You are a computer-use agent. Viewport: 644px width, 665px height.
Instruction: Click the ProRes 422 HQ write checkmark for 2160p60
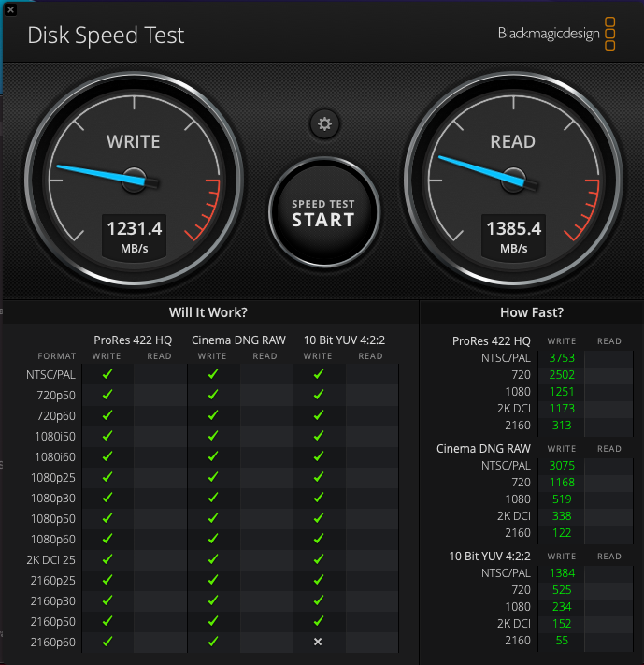coord(107,642)
